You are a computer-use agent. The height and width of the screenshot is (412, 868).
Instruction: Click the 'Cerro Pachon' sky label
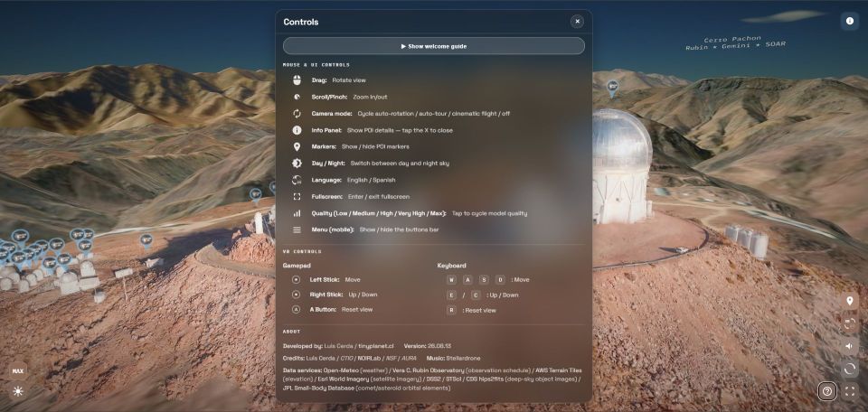tap(732, 39)
